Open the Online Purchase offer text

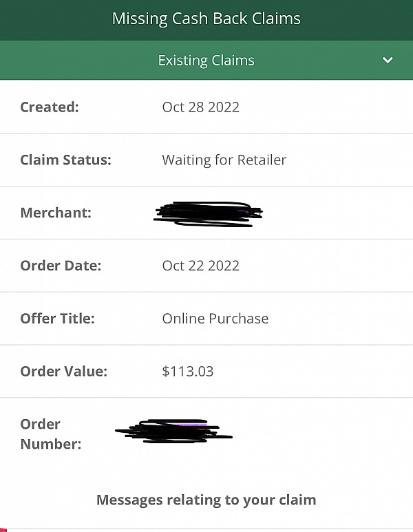coord(215,319)
